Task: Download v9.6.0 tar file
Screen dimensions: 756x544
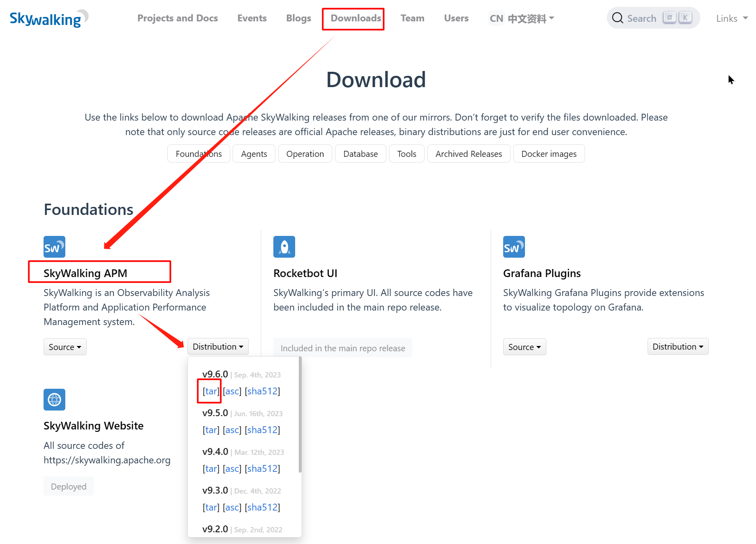Action: (x=211, y=391)
